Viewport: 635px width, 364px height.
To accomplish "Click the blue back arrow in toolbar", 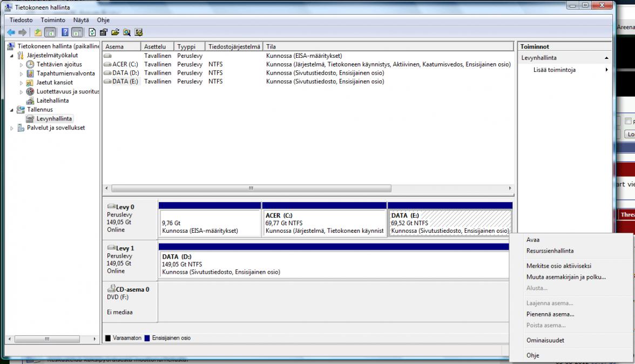I will pyautogui.click(x=11, y=32).
